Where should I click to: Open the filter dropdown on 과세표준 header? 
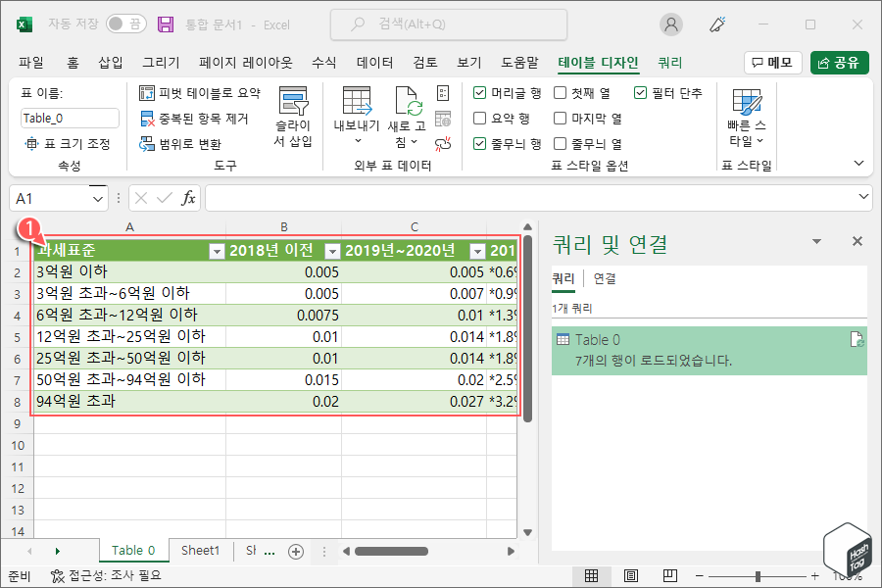point(217,253)
